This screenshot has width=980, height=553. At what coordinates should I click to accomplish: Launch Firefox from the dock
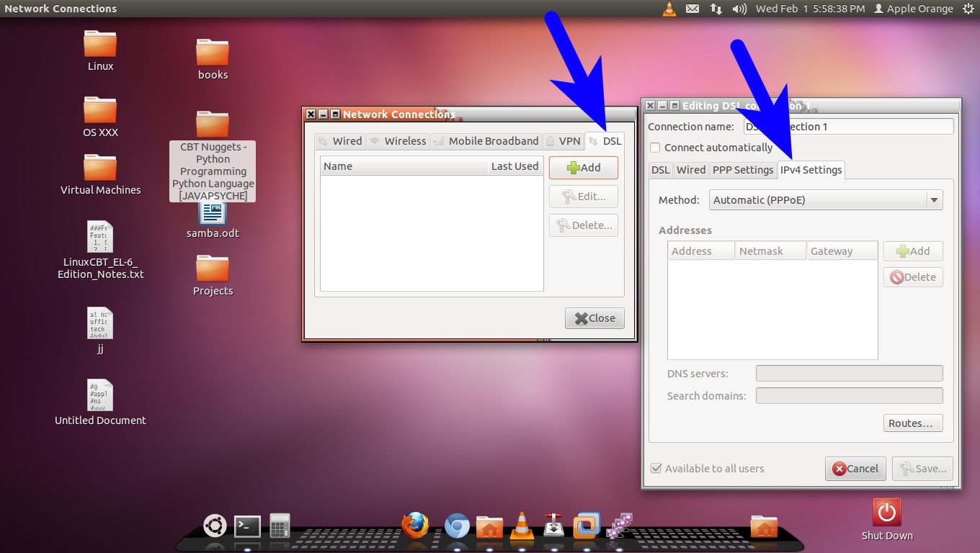point(415,526)
